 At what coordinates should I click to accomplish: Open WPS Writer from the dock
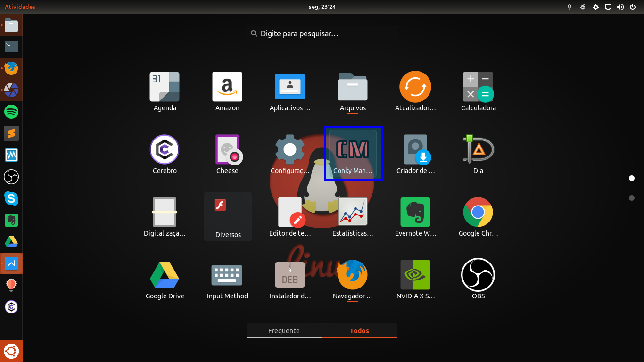point(11,263)
